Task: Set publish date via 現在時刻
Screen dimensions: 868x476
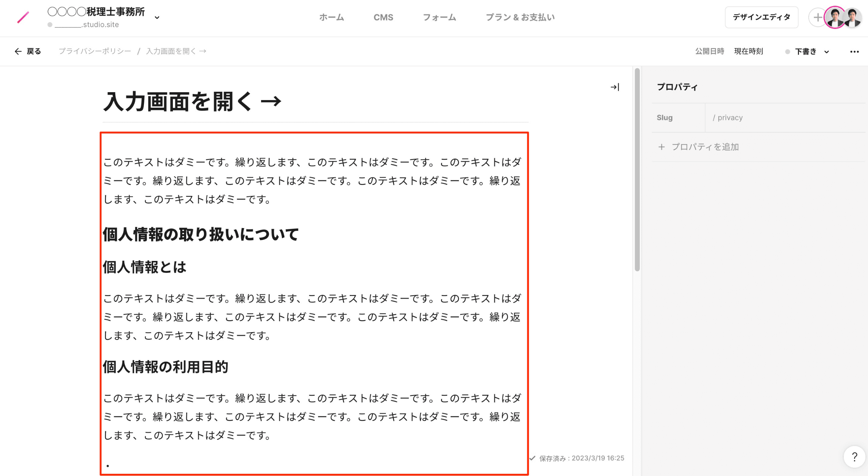Action: (748, 51)
